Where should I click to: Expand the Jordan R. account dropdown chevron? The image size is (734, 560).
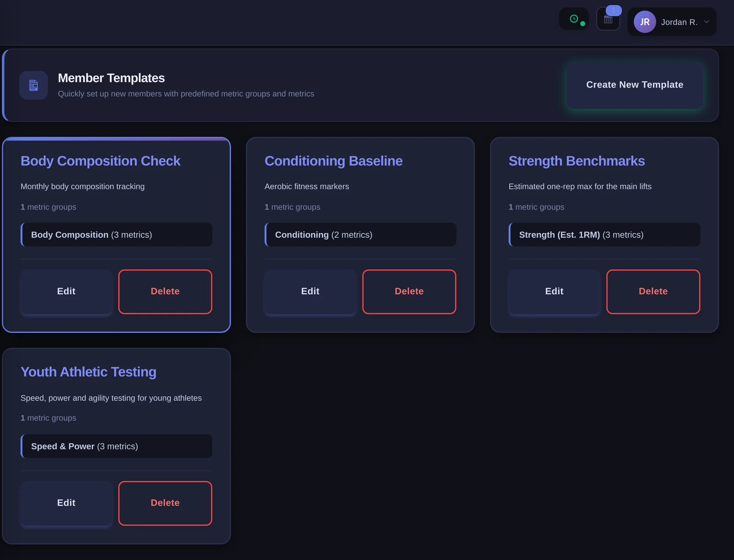(x=706, y=22)
